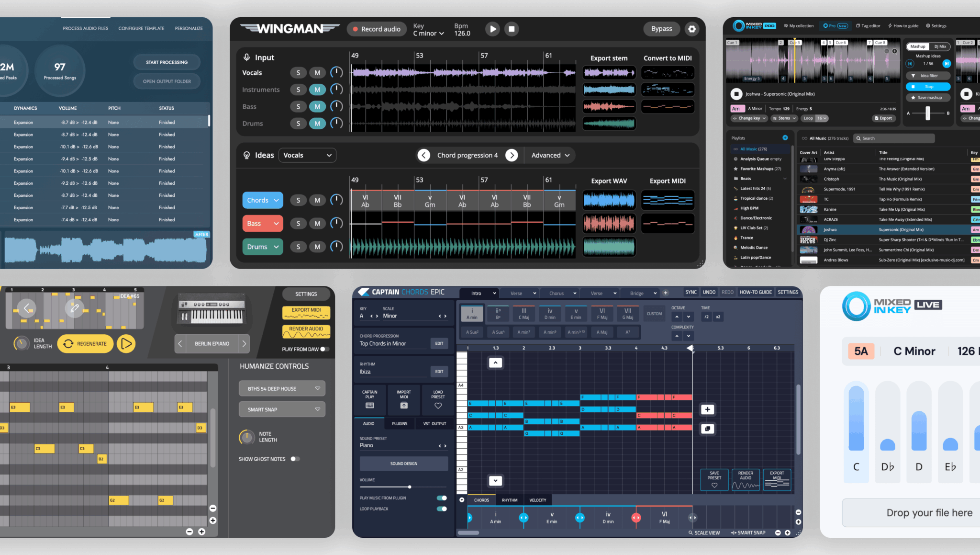This screenshot has width=980, height=555.
Task: Open PROCESS AUDIO FILES tab
Action: pyautogui.click(x=86, y=28)
